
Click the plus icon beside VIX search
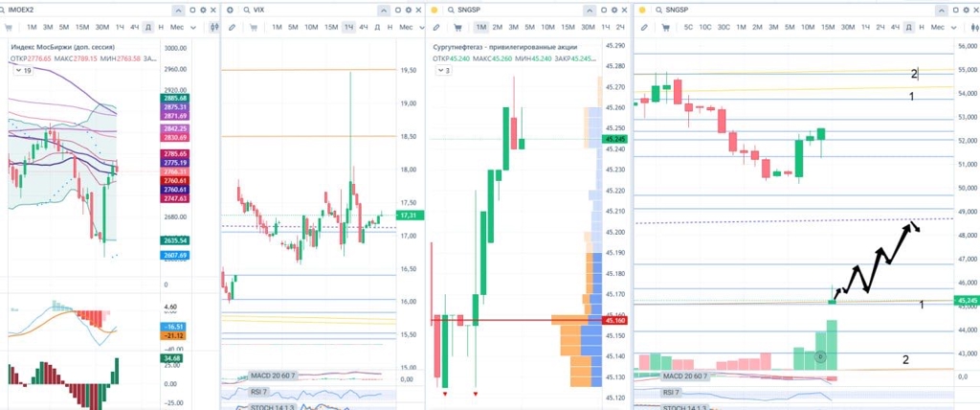pyautogui.click(x=230, y=9)
